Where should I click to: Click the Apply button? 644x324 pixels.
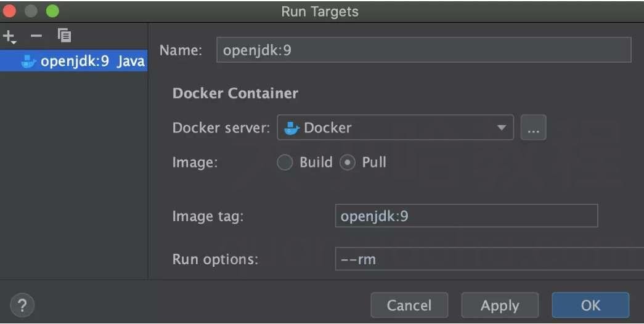coord(500,305)
